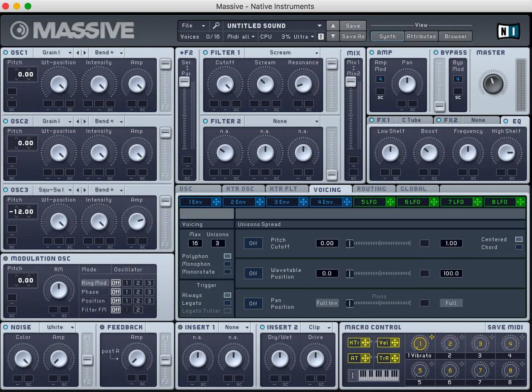Toggle the OSC1 power button
The image size is (532, 392).
pos(6,53)
